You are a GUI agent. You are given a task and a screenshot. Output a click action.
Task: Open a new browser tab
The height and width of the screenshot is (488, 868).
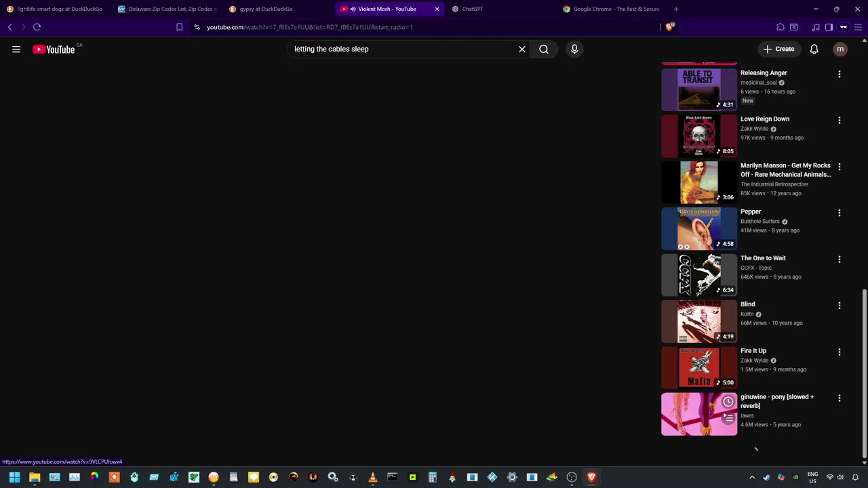coord(676,9)
